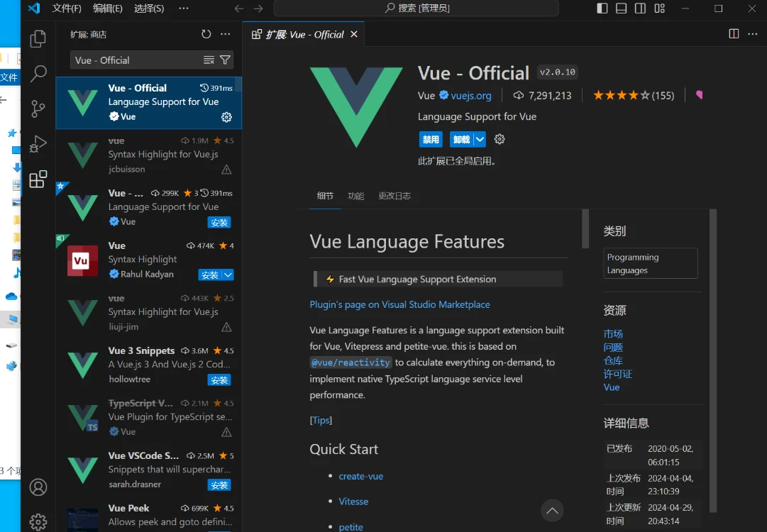Follow the @vue/reactivity link
767x532 pixels.
[x=351, y=362]
